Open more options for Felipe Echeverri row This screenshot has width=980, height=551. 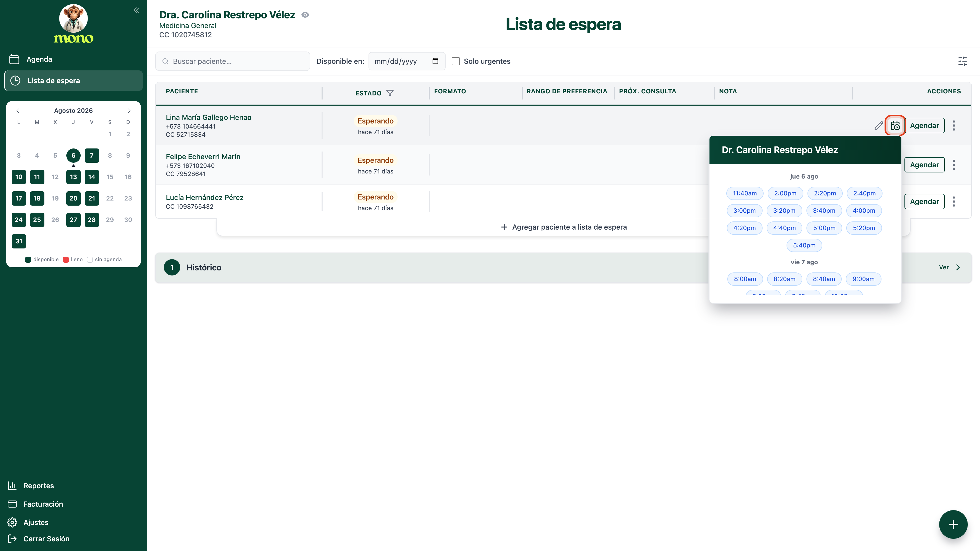(x=954, y=165)
